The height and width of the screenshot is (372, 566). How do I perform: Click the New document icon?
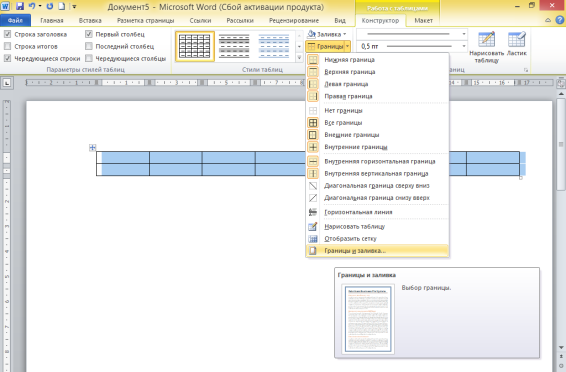[61, 6]
